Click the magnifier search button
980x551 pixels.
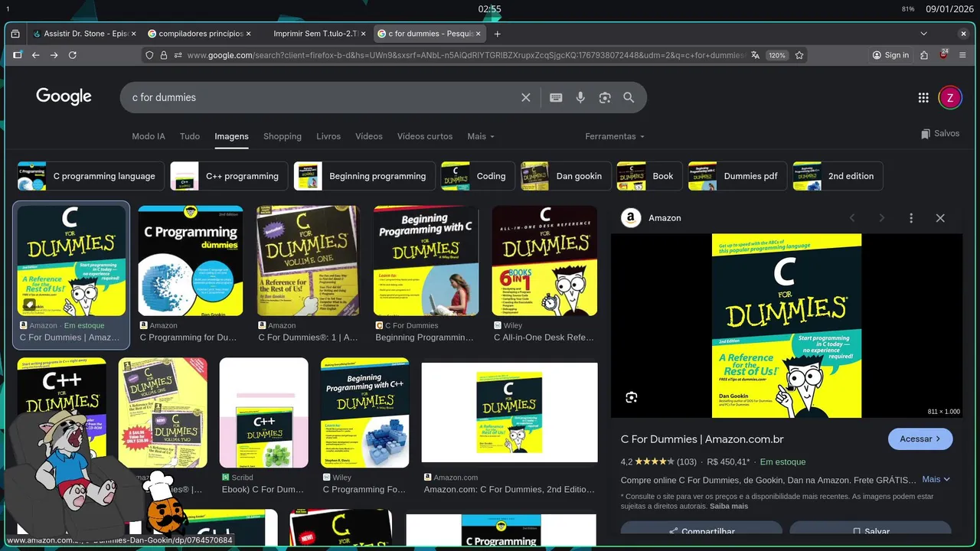[629, 97]
